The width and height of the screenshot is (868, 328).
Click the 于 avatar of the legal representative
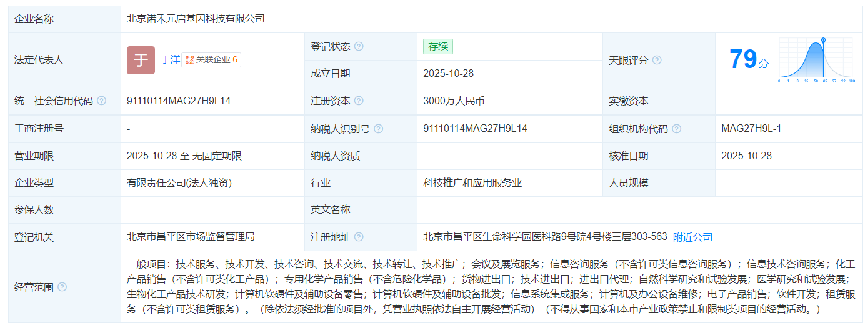tap(141, 60)
